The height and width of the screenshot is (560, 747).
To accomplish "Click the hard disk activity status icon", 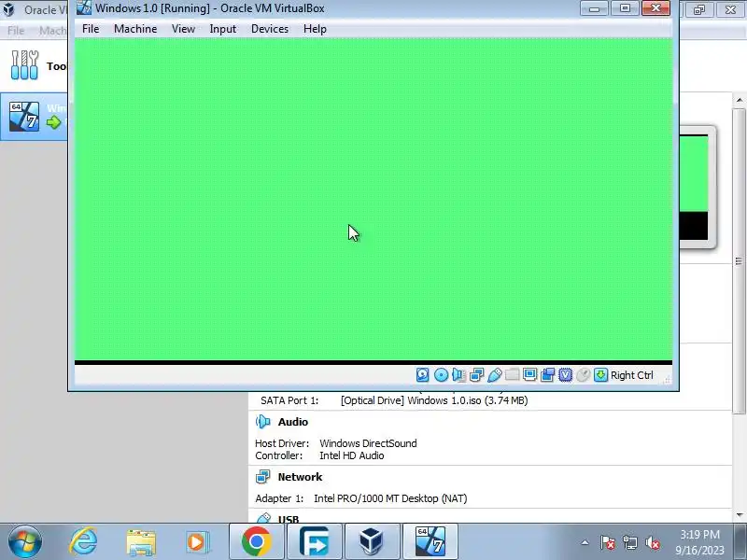I will coord(423,375).
